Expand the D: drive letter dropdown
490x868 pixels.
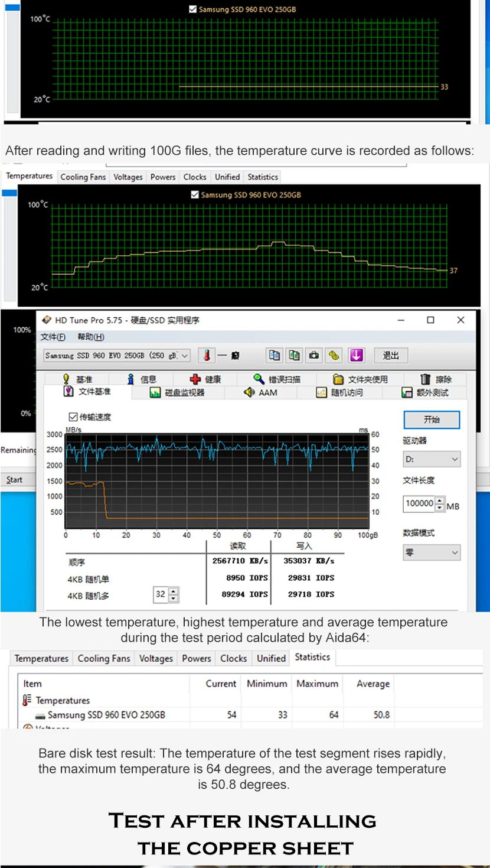(432, 459)
